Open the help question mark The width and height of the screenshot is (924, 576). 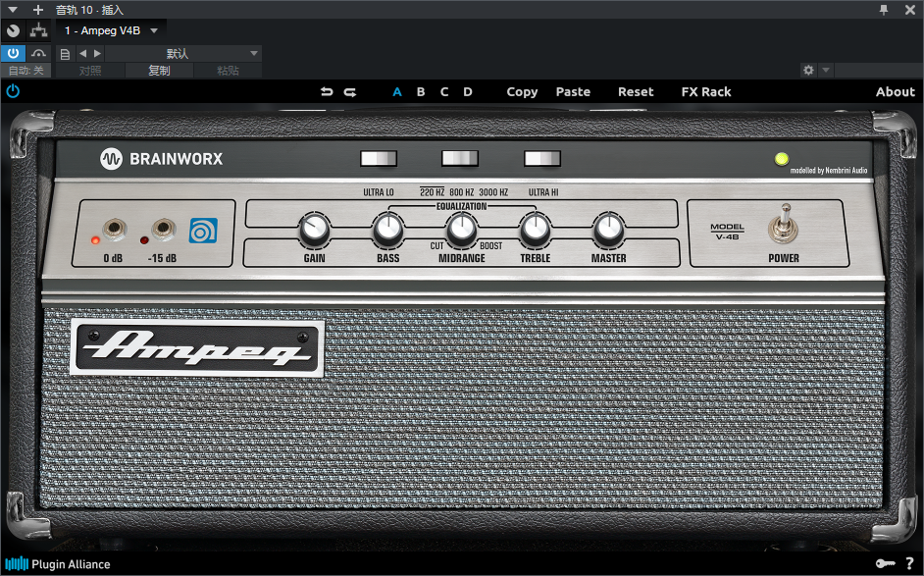[910, 563]
